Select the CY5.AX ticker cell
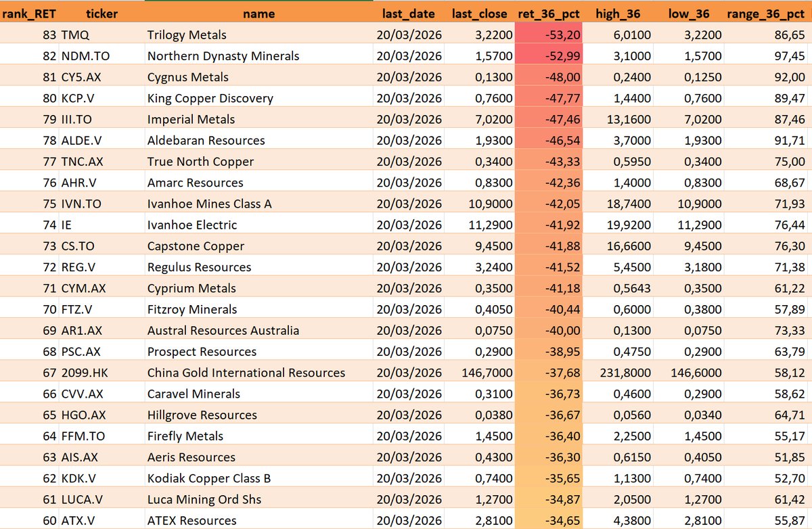Image resolution: width=812 pixels, height=529 pixels. 101,76
